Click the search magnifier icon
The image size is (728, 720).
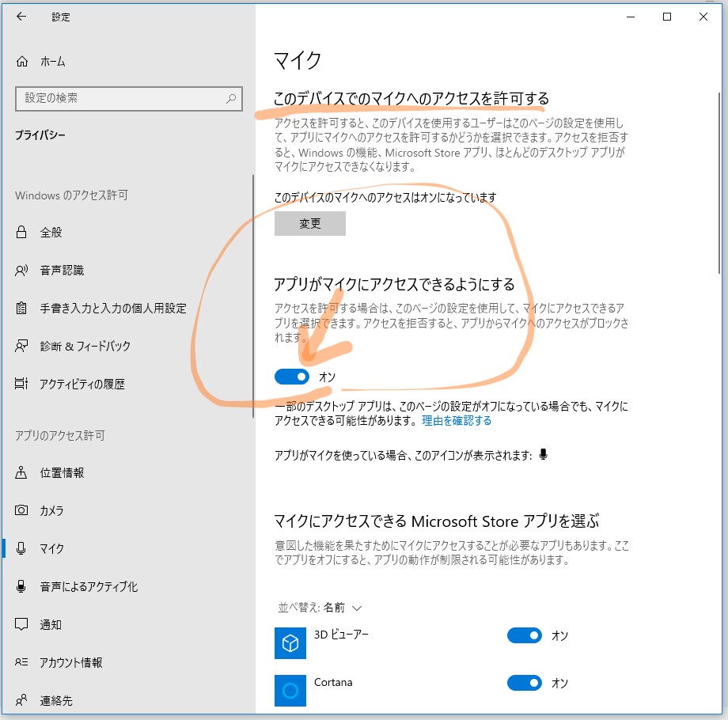tap(231, 98)
